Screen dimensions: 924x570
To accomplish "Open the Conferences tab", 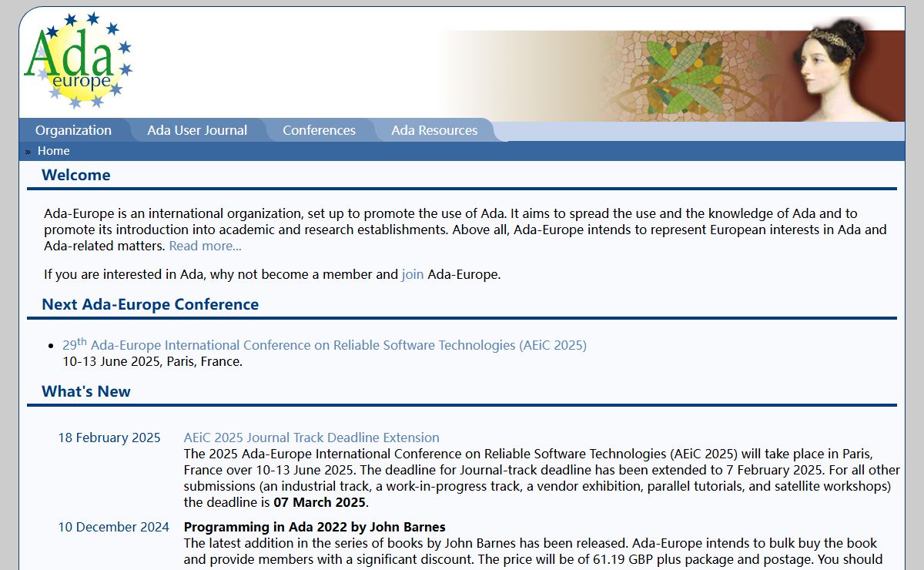I will coord(319,130).
